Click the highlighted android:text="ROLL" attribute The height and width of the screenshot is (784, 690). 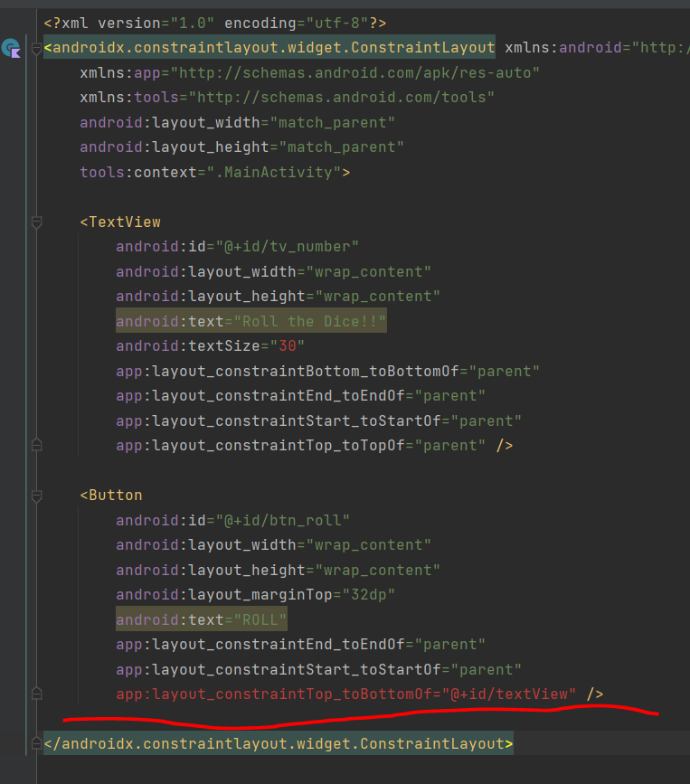tap(202, 619)
